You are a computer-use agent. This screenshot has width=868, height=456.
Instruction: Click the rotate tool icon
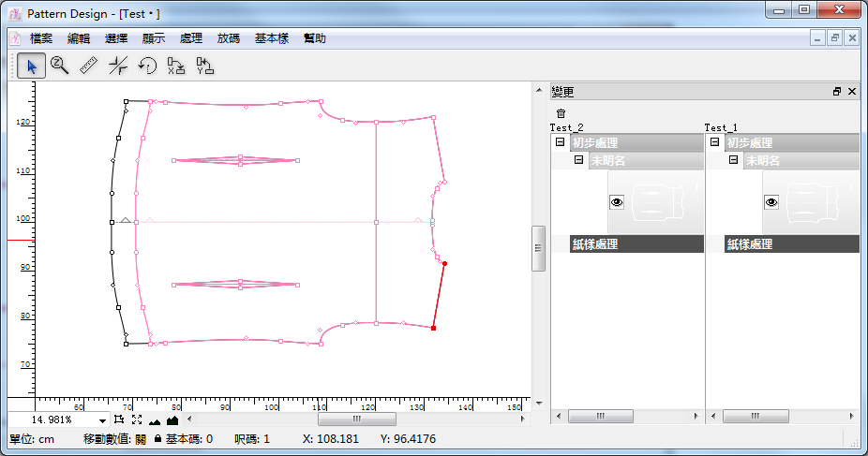pos(147,66)
